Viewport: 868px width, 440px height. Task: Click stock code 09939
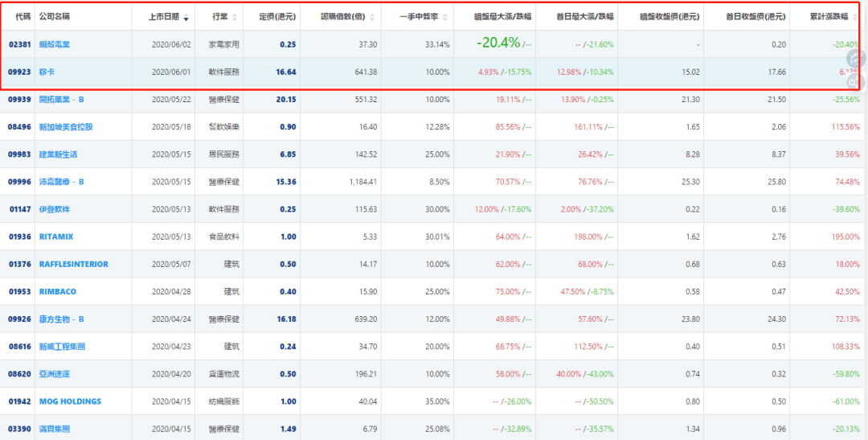coord(19,100)
